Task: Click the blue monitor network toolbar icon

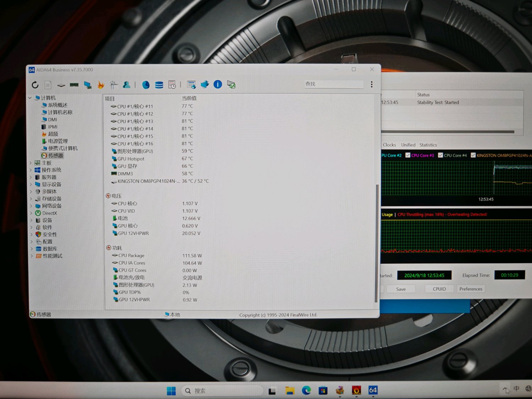Action: tap(205, 84)
